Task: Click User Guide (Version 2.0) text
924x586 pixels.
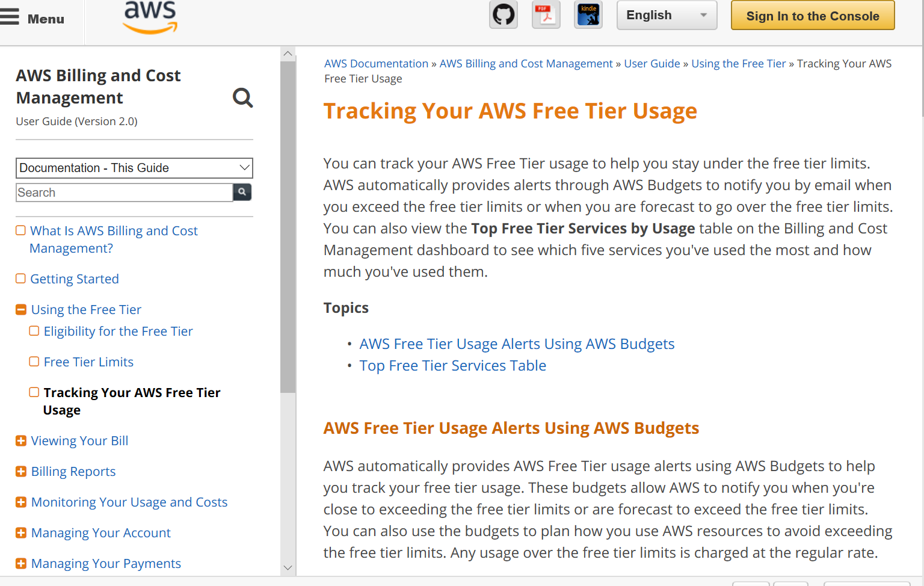Action: [x=76, y=122]
